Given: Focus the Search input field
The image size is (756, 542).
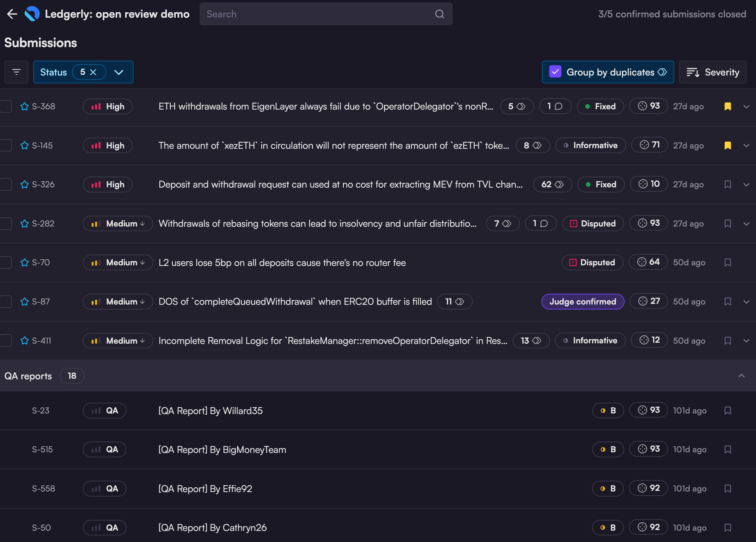Looking at the screenshot, I should (x=317, y=14).
